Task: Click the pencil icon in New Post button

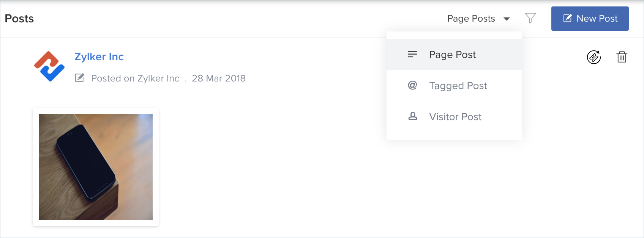Action: (567, 18)
